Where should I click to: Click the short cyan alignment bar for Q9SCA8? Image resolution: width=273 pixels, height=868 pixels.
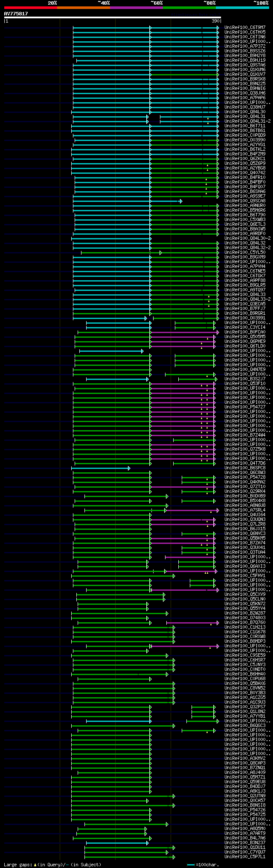[x=166, y=201]
